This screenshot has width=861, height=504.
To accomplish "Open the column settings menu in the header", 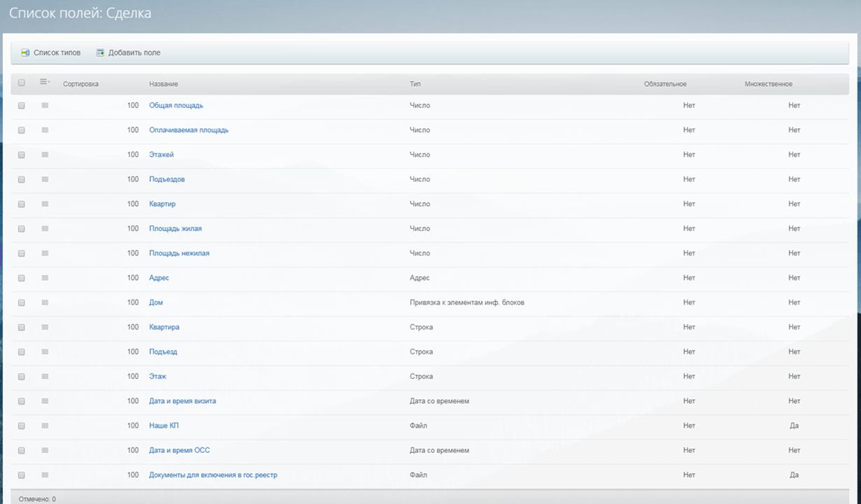I will click(x=45, y=82).
